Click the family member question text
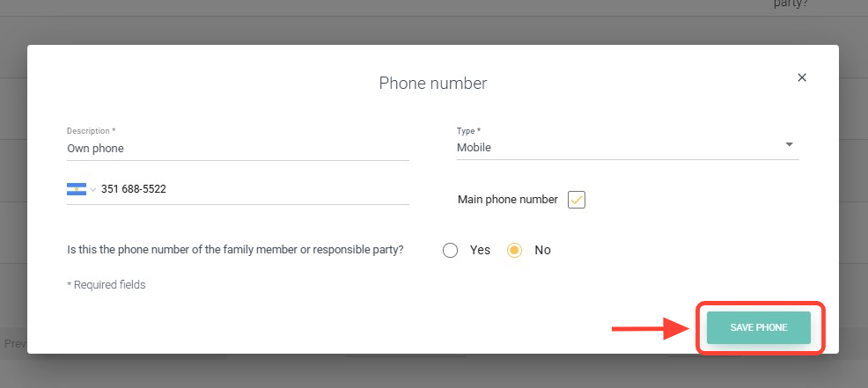The image size is (868, 388). (236, 250)
